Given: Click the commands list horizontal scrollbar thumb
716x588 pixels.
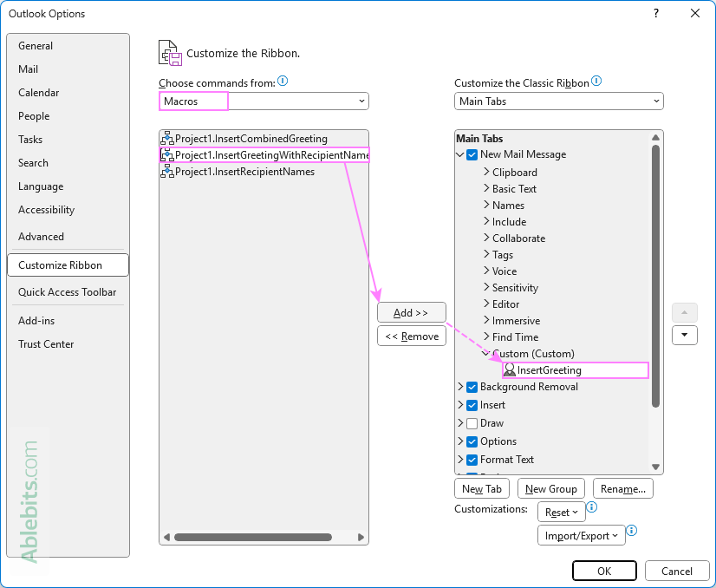Looking at the screenshot, I should (253, 538).
